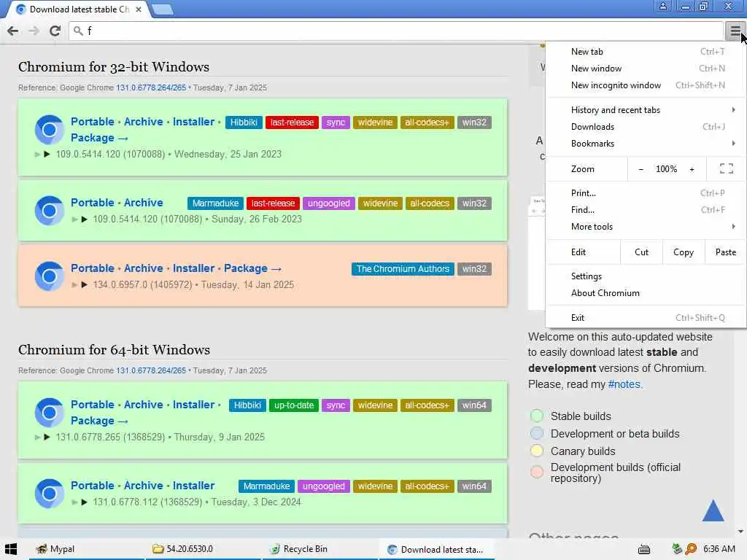Select New incognito window

[646, 85]
